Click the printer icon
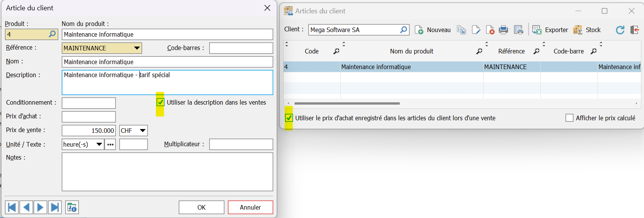This screenshot has height=218, width=644. (x=503, y=30)
